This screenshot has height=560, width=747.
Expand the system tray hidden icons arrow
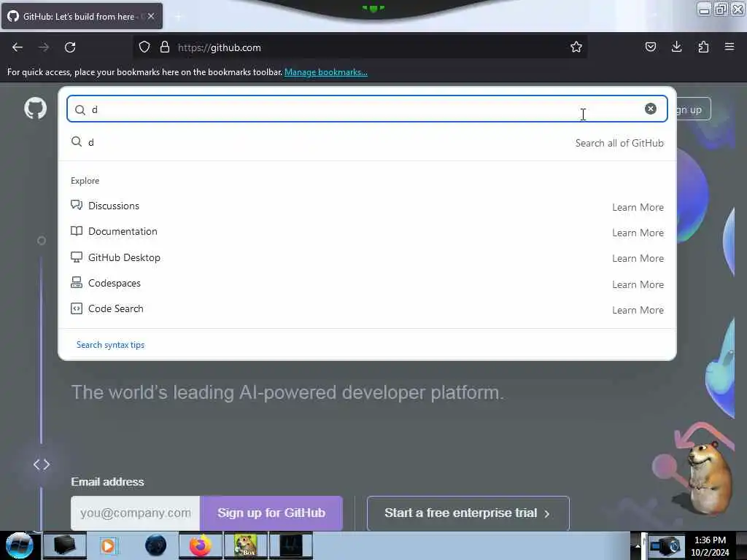tap(638, 545)
